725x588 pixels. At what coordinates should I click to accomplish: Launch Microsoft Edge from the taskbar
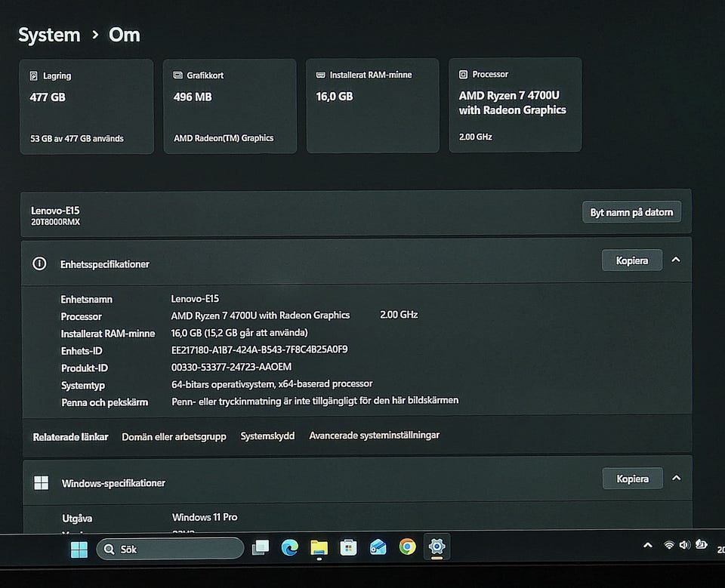(290, 548)
